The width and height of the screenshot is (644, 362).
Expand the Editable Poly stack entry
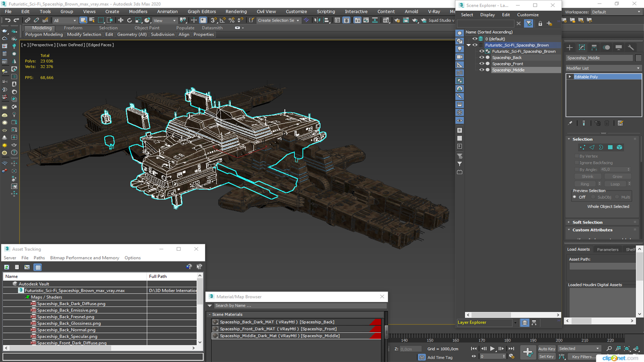pyautogui.click(x=570, y=77)
